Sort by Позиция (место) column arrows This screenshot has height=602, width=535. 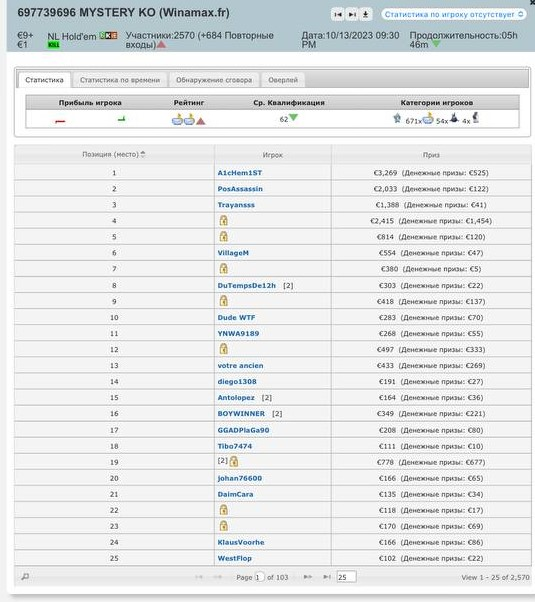coord(143,154)
